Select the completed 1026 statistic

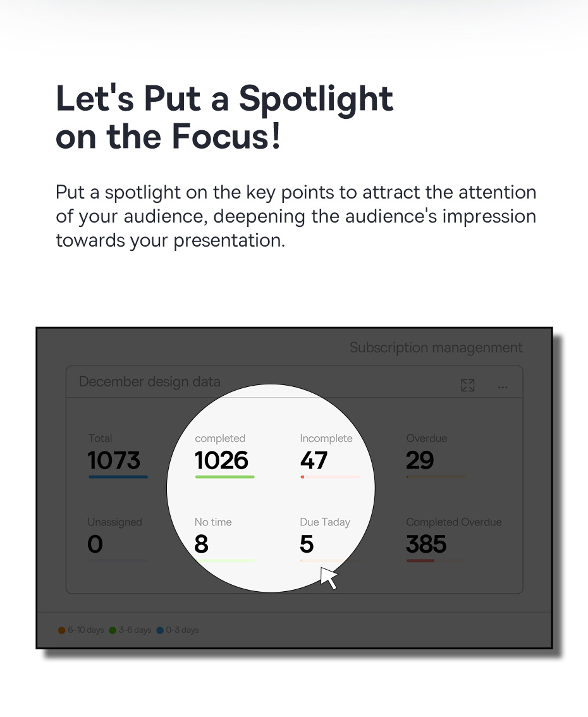coord(222,460)
